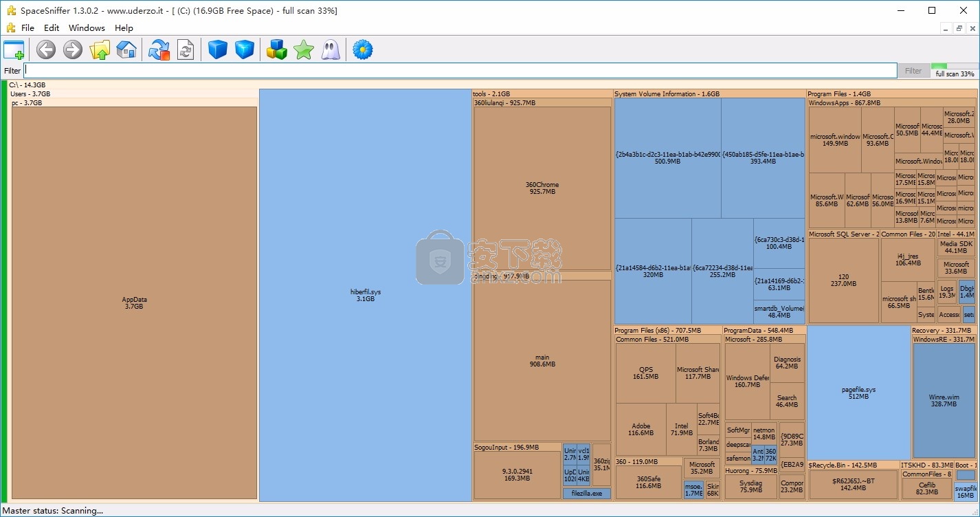
Task: Stop or restart the master scan
Action: click(x=159, y=49)
